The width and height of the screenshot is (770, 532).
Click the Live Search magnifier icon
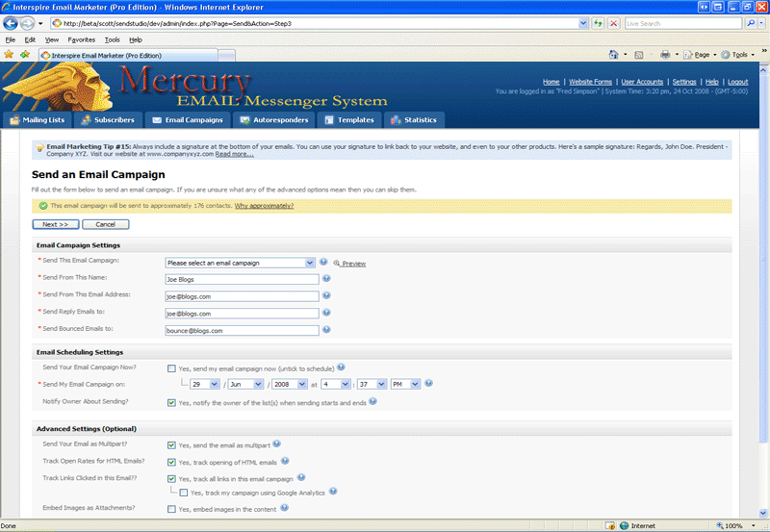(751, 23)
